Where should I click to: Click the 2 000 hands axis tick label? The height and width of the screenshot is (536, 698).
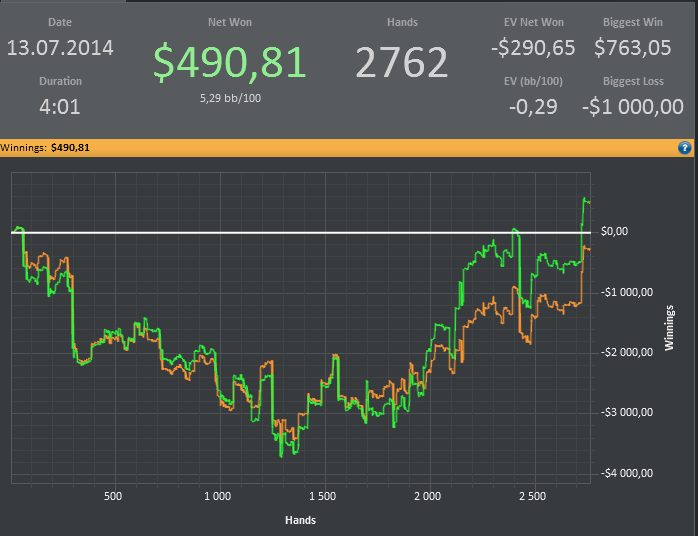pyautogui.click(x=427, y=496)
